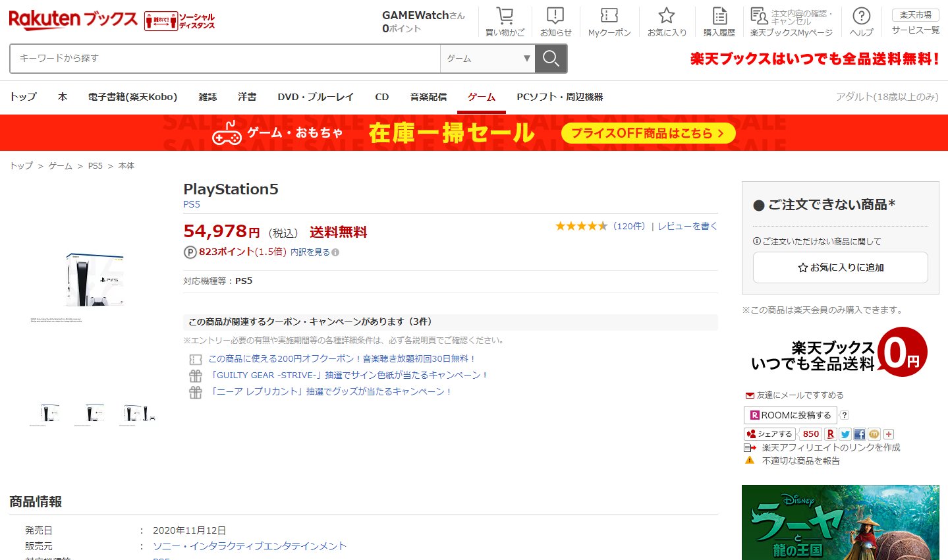The width and height of the screenshot is (948, 560).
Task: Open the 洋書 tab
Action: [247, 97]
